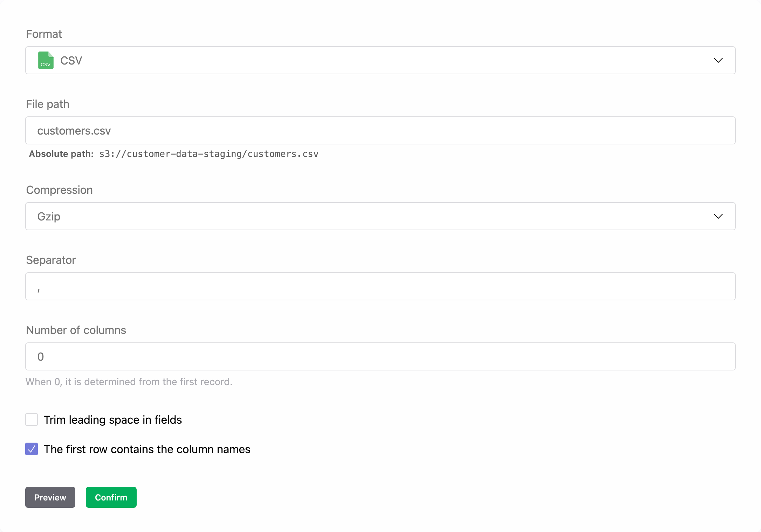Toggle the Trim leading space checkbox
Screen dimensions: 761x532
click(x=31, y=420)
